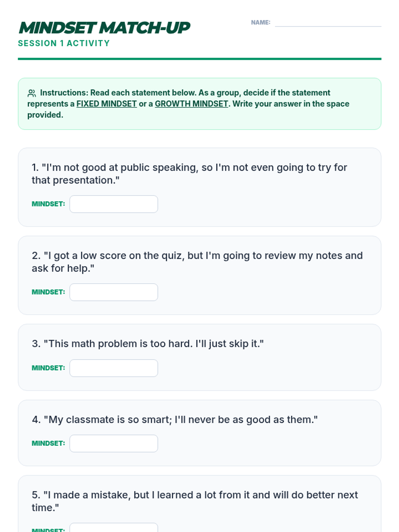Image resolution: width=399 pixels, height=532 pixels.
Task: Click the low quiz score statement text
Action: coord(197,262)
